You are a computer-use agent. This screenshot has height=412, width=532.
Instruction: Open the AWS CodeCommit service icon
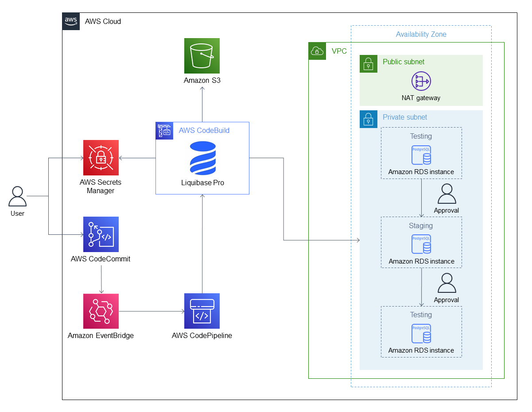click(x=101, y=234)
